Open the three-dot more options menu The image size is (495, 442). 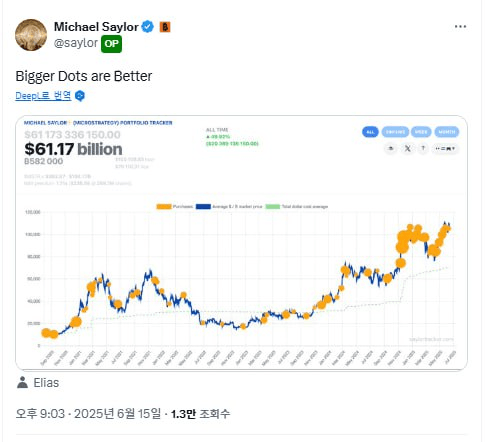(x=460, y=26)
